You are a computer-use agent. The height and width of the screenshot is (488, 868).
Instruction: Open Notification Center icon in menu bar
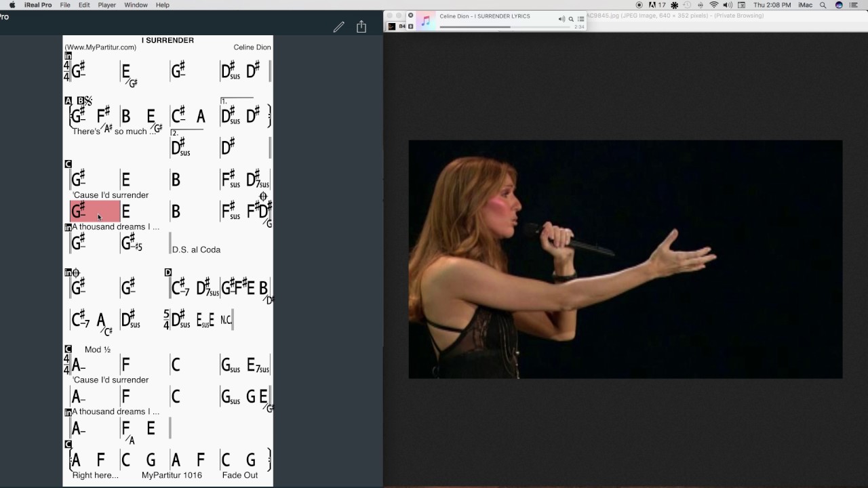(854, 5)
